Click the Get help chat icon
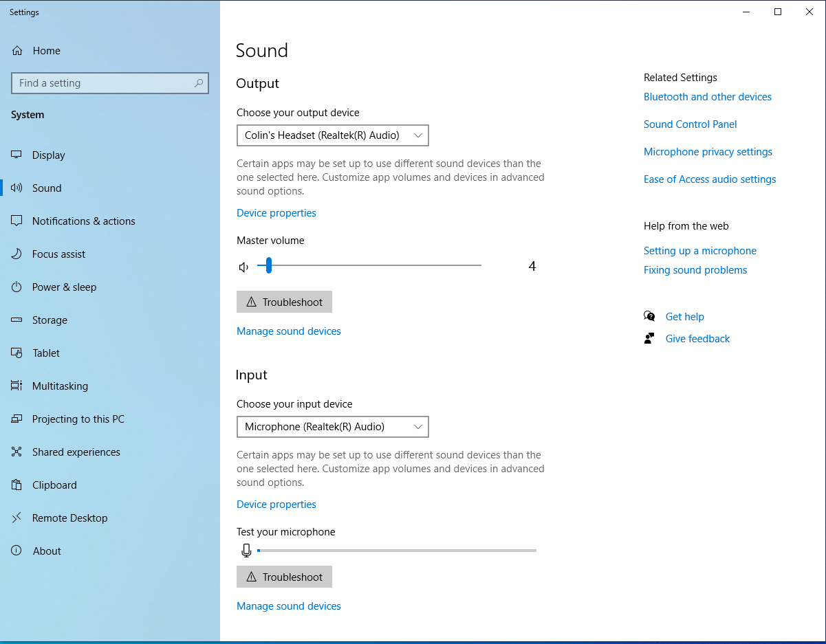This screenshot has height=644, width=826. coord(649,317)
